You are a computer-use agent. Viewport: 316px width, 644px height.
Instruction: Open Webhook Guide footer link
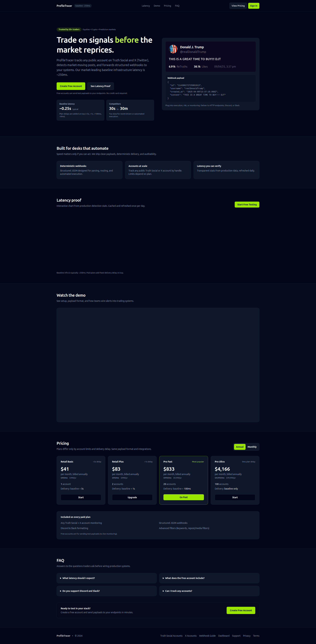coord(207,636)
